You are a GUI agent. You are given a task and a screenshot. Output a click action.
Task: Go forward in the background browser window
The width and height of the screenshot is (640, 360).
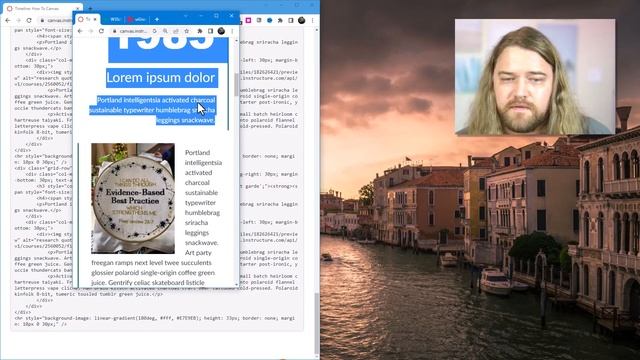pyautogui.click(x=18, y=20)
